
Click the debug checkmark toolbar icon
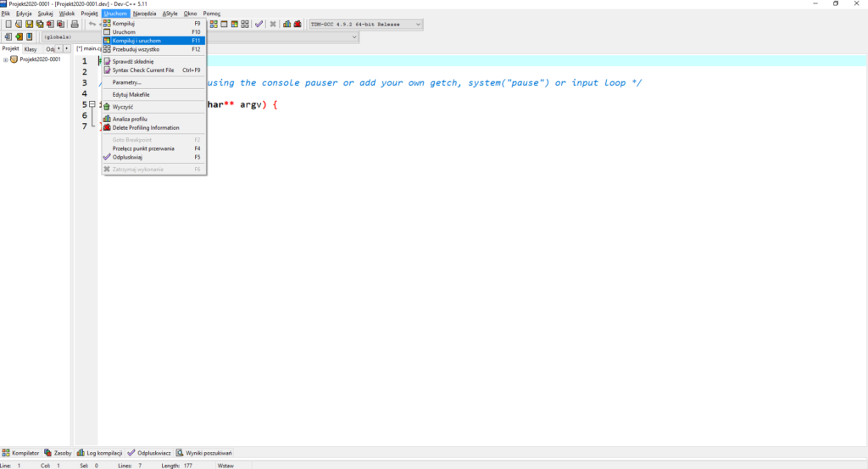coord(259,24)
